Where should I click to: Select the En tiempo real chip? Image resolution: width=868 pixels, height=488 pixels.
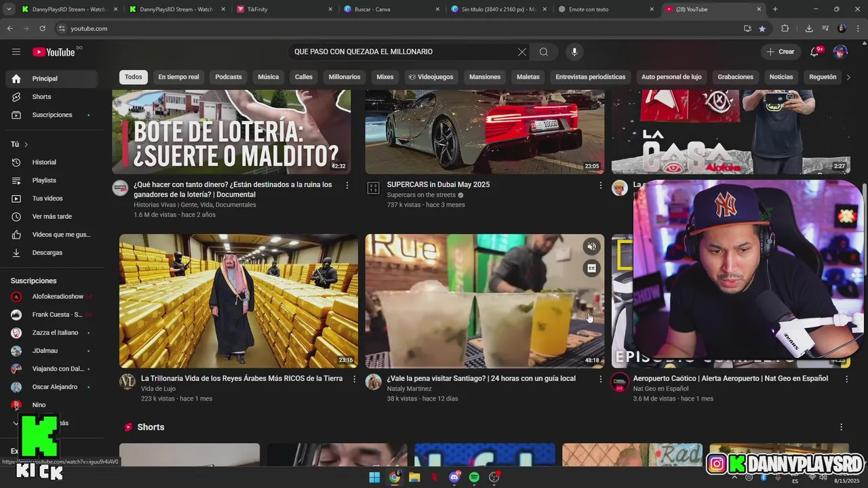[178, 77]
